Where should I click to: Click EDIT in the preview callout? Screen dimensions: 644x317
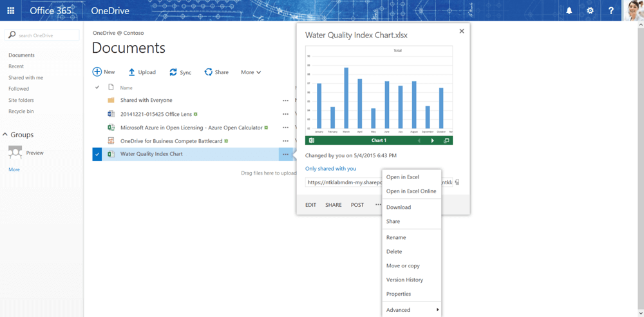tap(310, 205)
